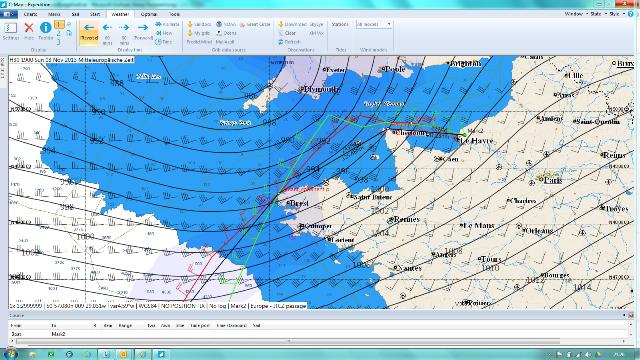640x360 pixels.
Task: Click the Course panel pin dropdown
Action: (x=624, y=315)
